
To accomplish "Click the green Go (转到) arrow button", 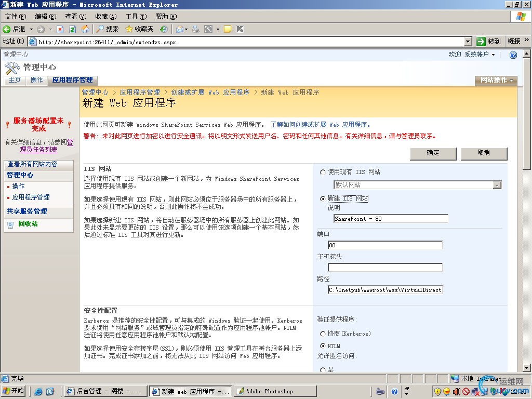I will point(488,42).
